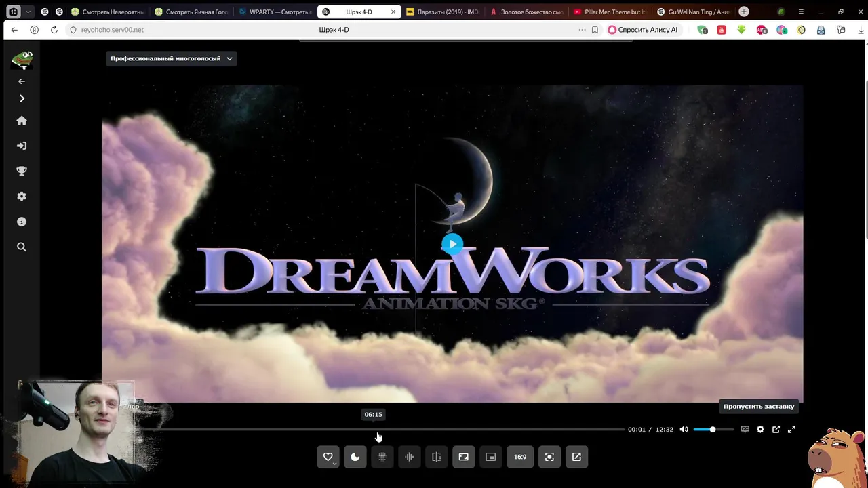Viewport: 868px width, 488px height.
Task: Open the voice-over dropdown 'Профессиональный многоголосый'
Action: pos(172,58)
